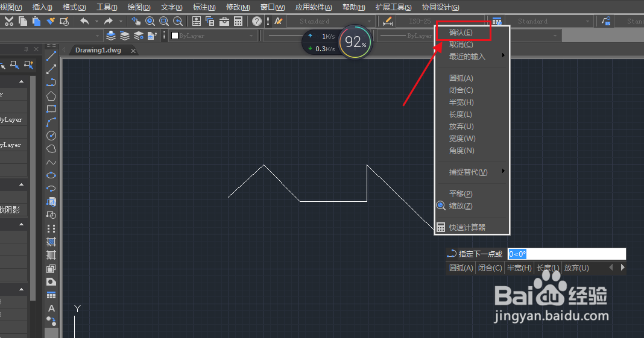Viewport: 644px width, 338px height.
Task: Click 半宽(H) option in command prompt bar
Action: [x=519, y=268]
